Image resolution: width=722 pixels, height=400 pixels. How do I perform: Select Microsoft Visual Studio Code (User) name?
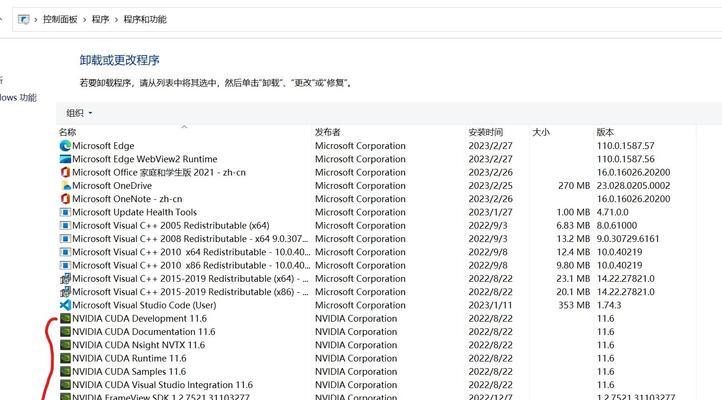click(x=144, y=305)
